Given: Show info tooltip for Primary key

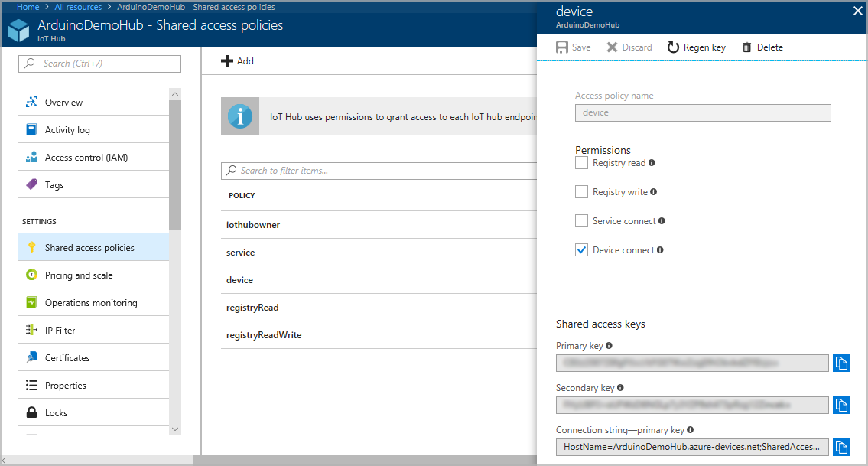Looking at the screenshot, I should [x=609, y=345].
